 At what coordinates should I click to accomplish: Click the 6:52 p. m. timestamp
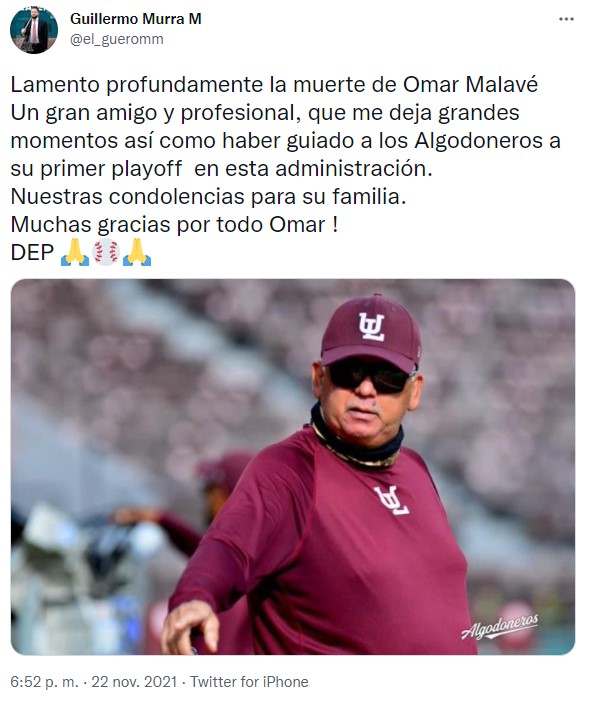[x=44, y=682]
